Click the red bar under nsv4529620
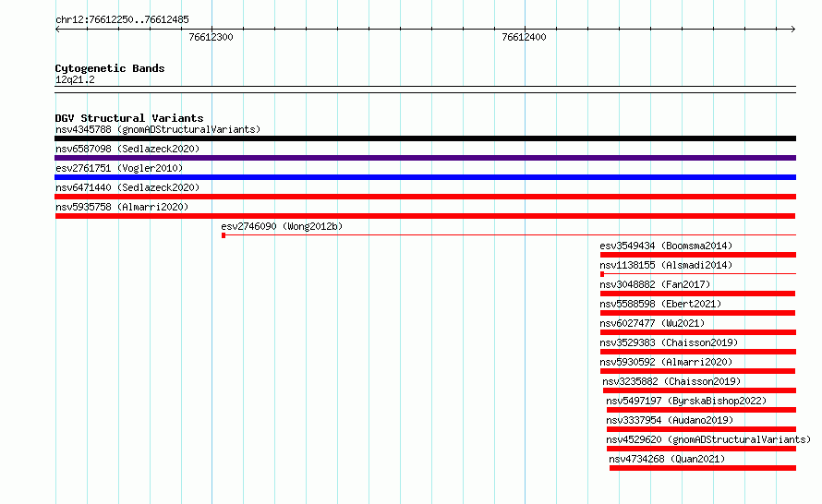Screen dimensions: 822x504 701,449
